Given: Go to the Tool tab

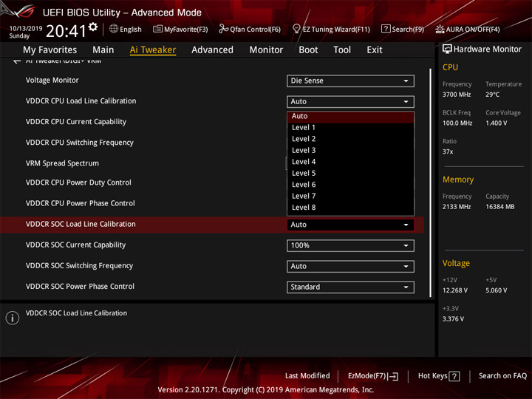Looking at the screenshot, I should tap(342, 50).
